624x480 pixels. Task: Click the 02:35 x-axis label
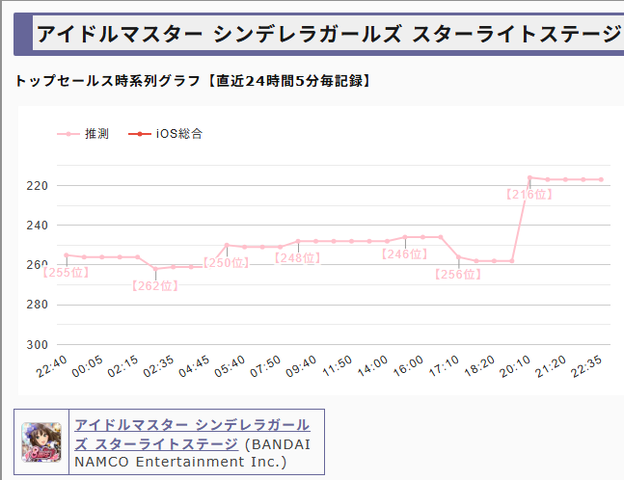(x=158, y=366)
